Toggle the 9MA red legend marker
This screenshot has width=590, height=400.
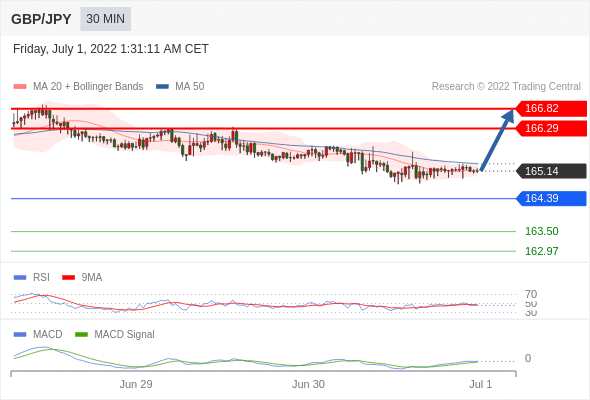[x=68, y=278]
